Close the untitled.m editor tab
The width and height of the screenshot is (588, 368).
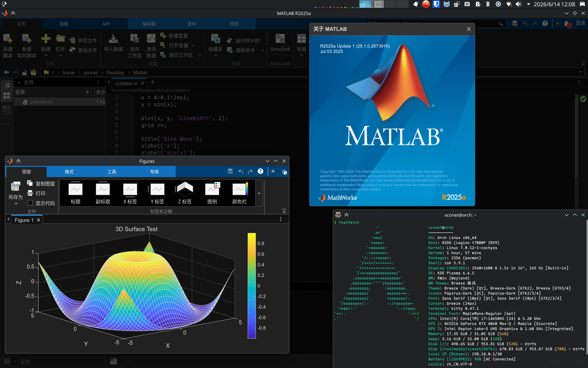143,83
